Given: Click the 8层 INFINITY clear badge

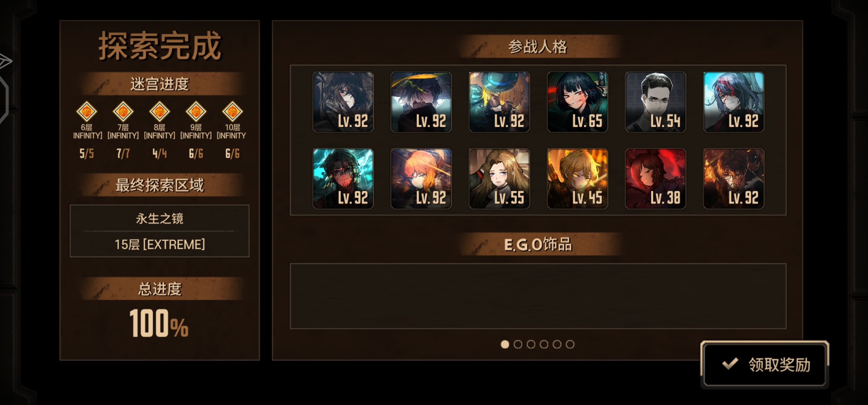Looking at the screenshot, I should pos(159,111).
